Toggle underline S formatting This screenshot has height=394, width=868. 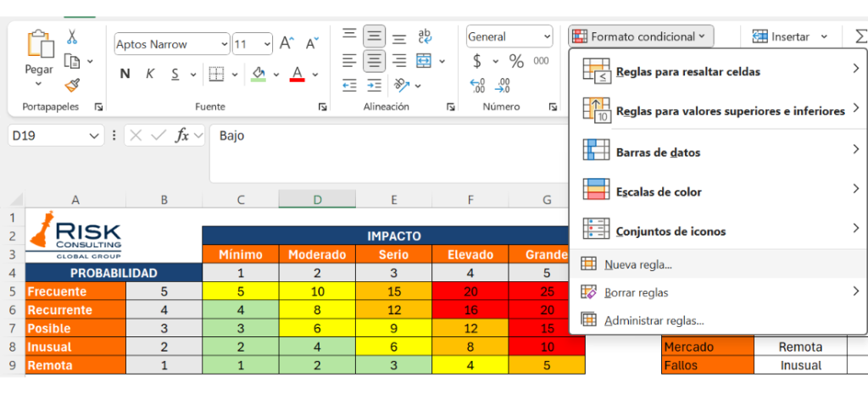175,75
